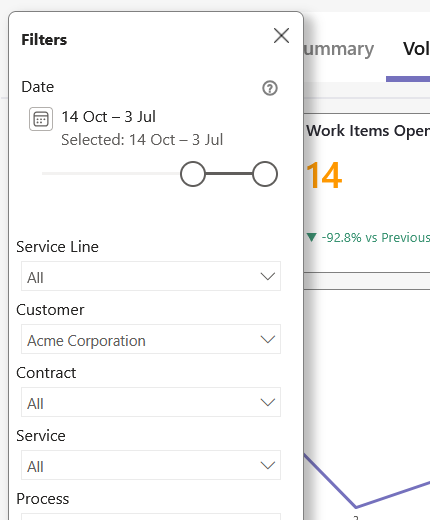Click the left date slider handle
This screenshot has width=430, height=520.
(193, 174)
